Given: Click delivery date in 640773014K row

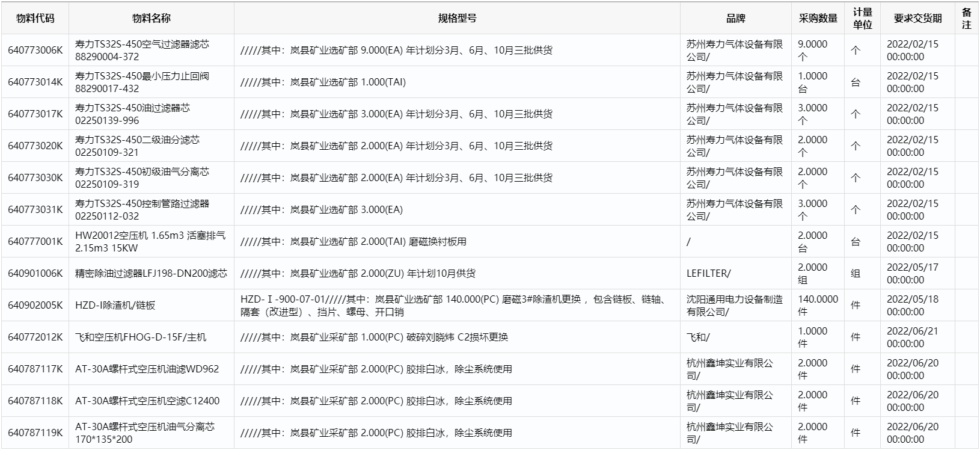Looking at the screenshot, I should coord(913,82).
